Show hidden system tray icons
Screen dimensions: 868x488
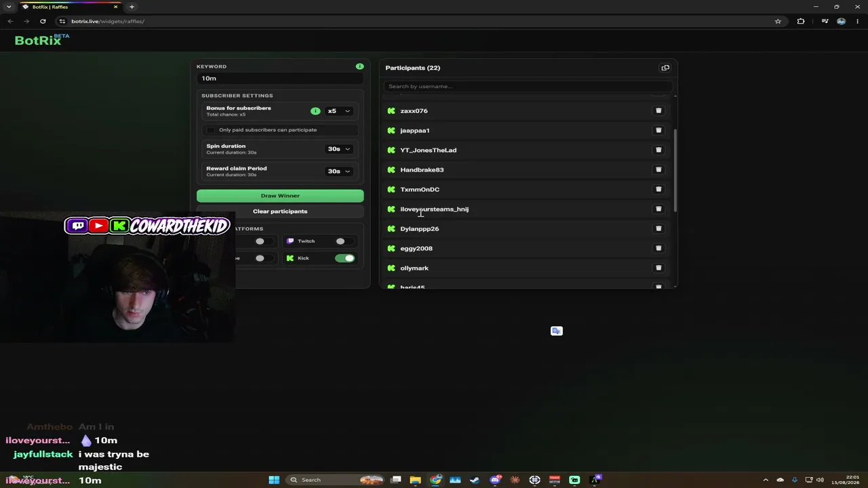tap(766, 480)
